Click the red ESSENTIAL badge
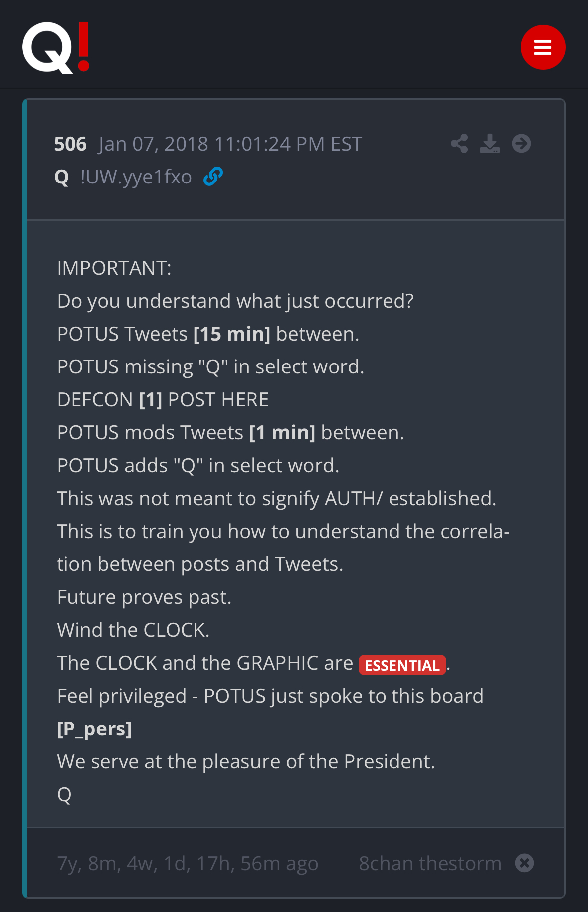The height and width of the screenshot is (912, 588). click(402, 665)
